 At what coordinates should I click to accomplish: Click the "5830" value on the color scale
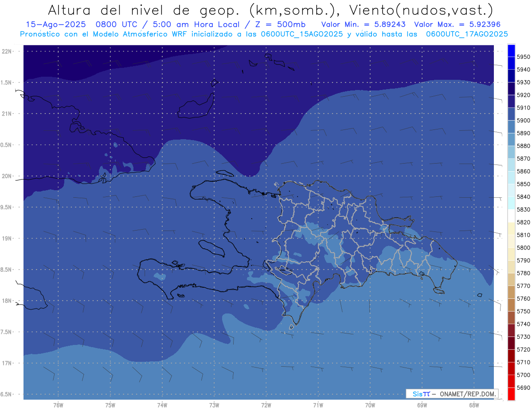point(524,209)
